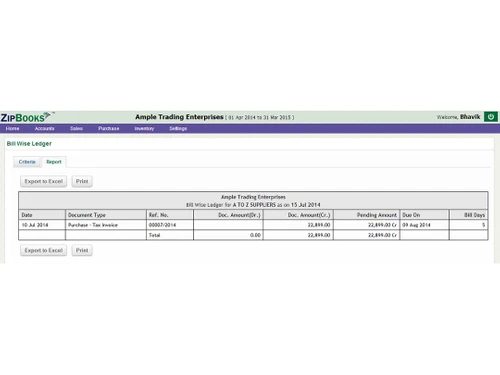Open the Sales menu

[76, 128]
